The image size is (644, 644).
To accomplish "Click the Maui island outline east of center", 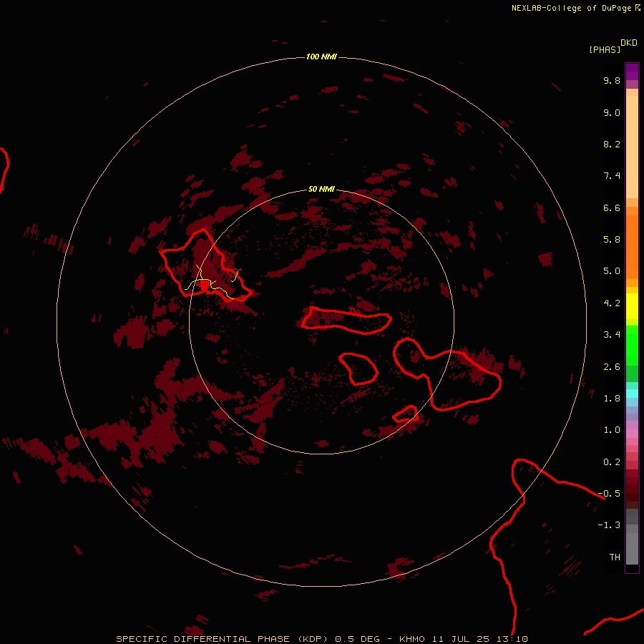I will pos(447,374).
